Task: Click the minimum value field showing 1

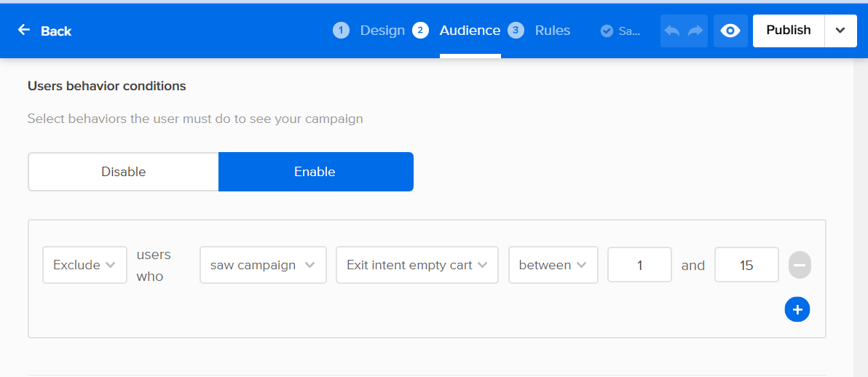Action: point(639,265)
